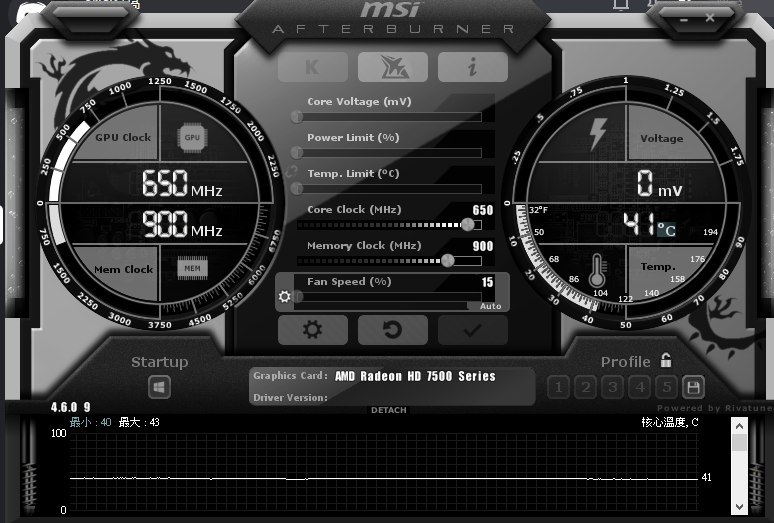Launch the OC Scanner jet icon button
The width and height of the screenshot is (774, 523).
[393, 67]
